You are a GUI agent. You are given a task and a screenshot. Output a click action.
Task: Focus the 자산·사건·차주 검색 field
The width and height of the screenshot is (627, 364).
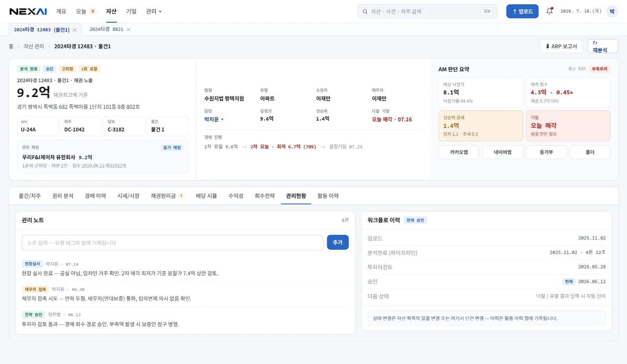(x=427, y=11)
